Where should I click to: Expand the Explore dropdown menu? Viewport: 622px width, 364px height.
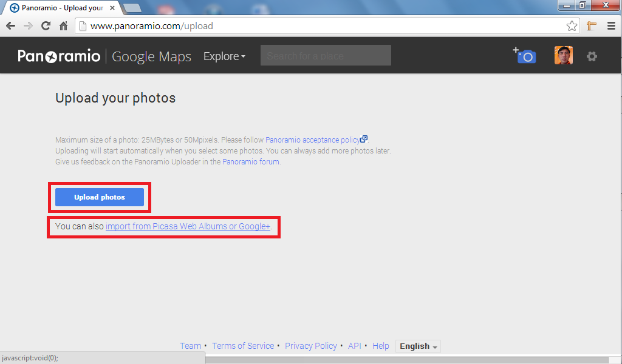coord(225,56)
